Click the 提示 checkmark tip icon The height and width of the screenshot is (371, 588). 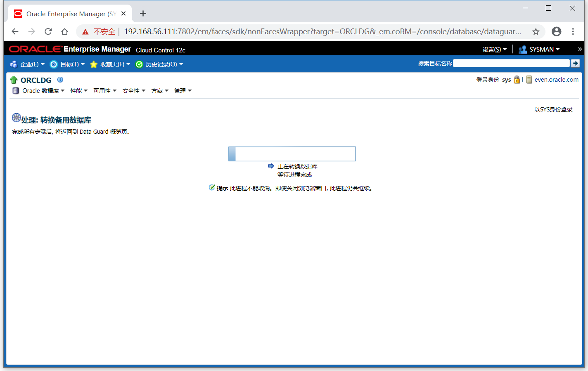(212, 187)
